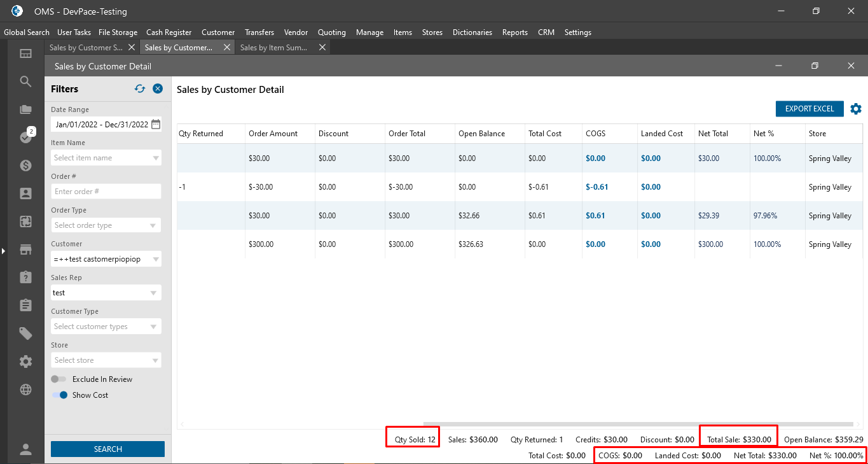Image resolution: width=868 pixels, height=464 pixels.
Task: Disable the Show Cost switch
Action: click(x=60, y=395)
